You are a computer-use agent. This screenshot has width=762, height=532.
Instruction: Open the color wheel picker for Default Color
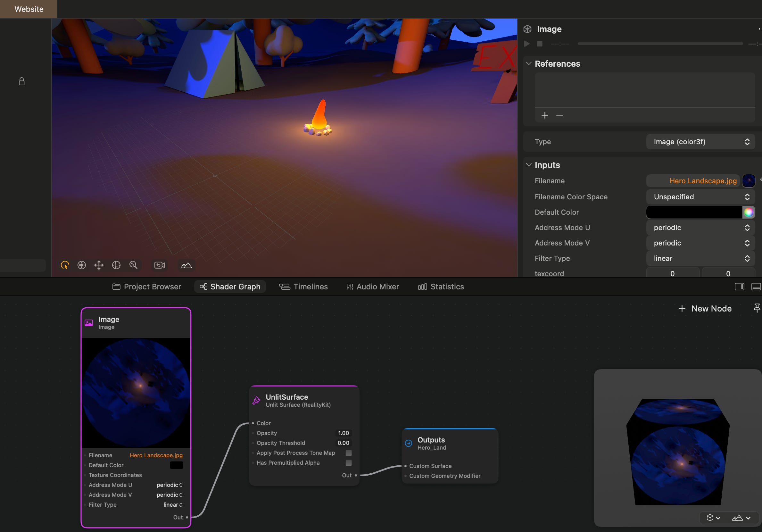click(x=749, y=212)
